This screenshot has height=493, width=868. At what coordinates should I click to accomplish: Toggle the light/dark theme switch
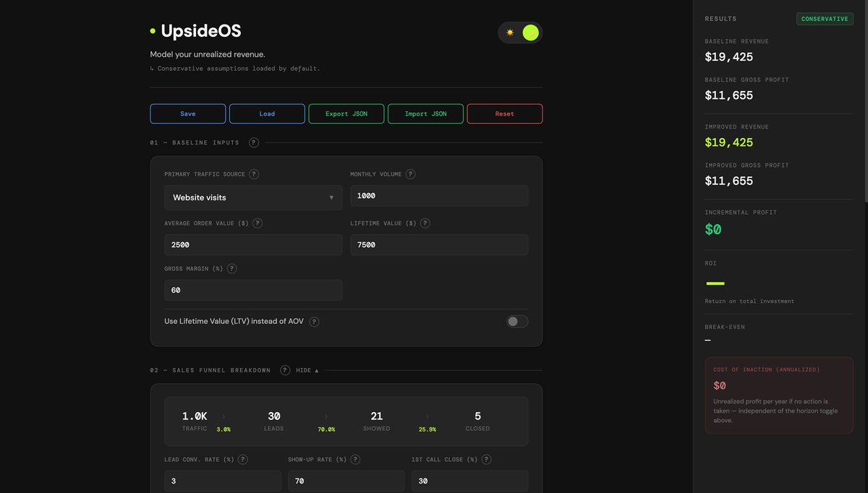[520, 33]
